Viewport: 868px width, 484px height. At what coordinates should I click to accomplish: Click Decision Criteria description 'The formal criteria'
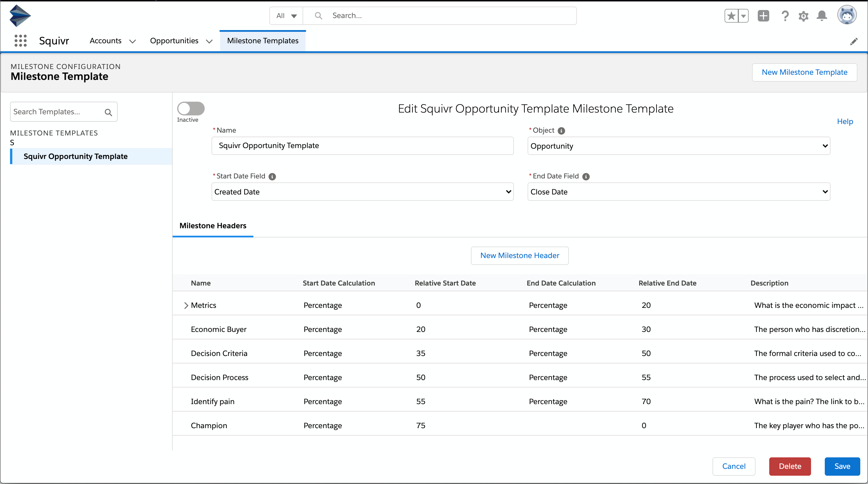point(808,353)
